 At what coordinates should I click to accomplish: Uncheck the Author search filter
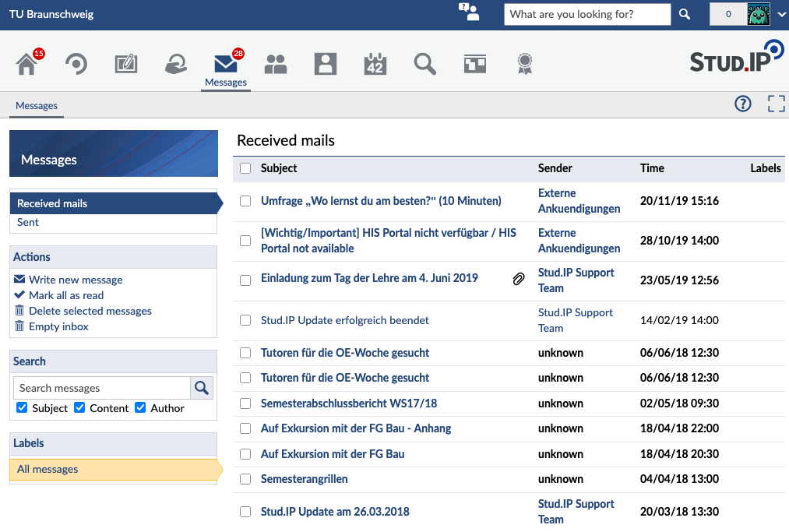[140, 407]
